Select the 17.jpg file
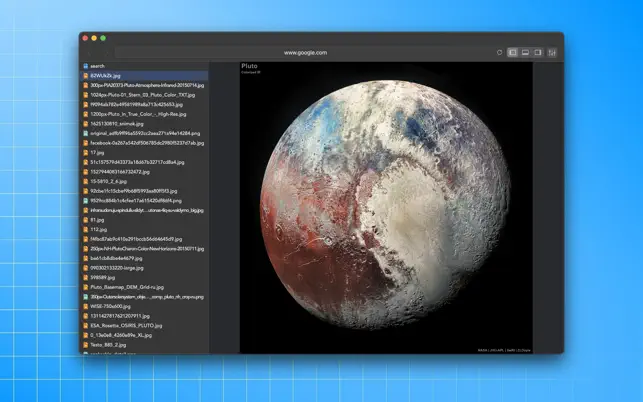Image resolution: width=643 pixels, height=402 pixels. click(x=144, y=153)
